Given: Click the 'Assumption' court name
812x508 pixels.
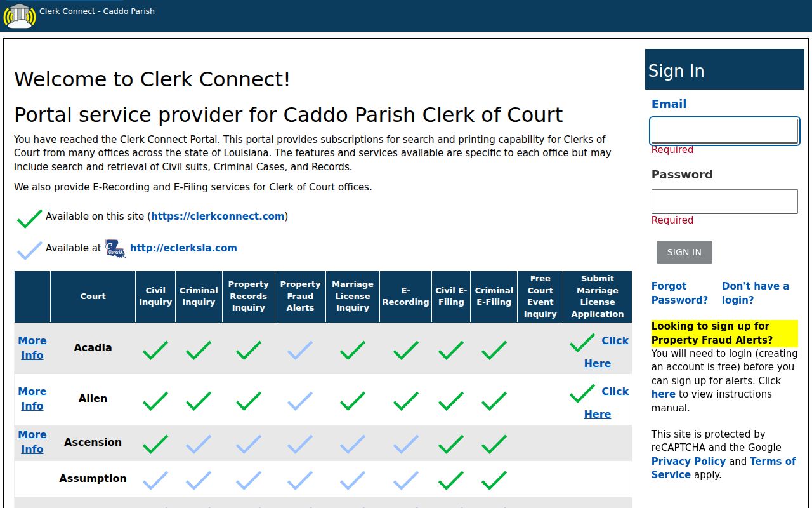Looking at the screenshot, I should click(x=93, y=478).
